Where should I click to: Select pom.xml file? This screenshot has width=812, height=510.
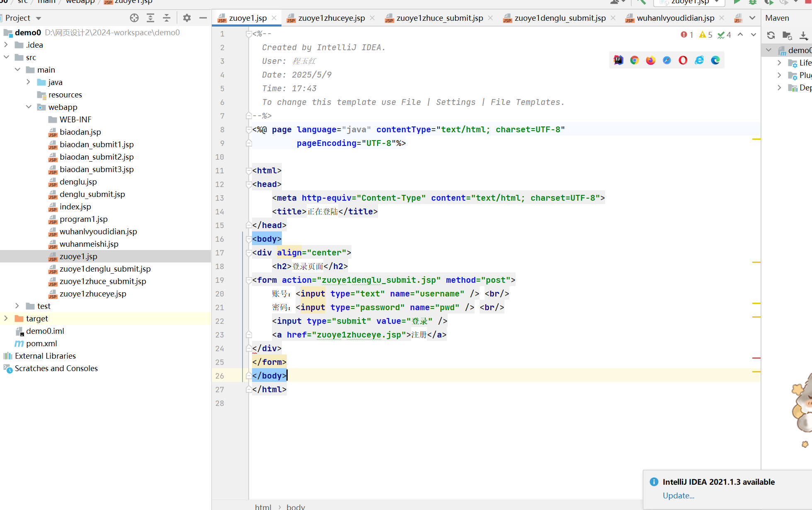click(41, 343)
